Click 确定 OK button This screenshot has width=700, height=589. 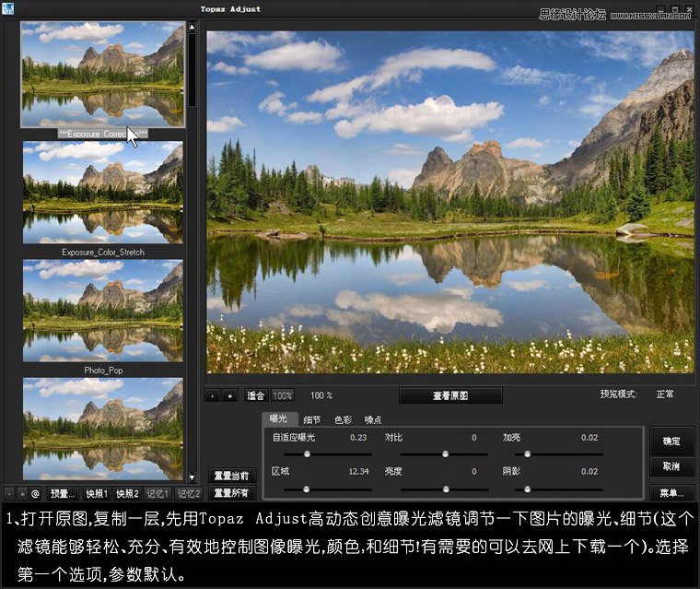tap(671, 442)
